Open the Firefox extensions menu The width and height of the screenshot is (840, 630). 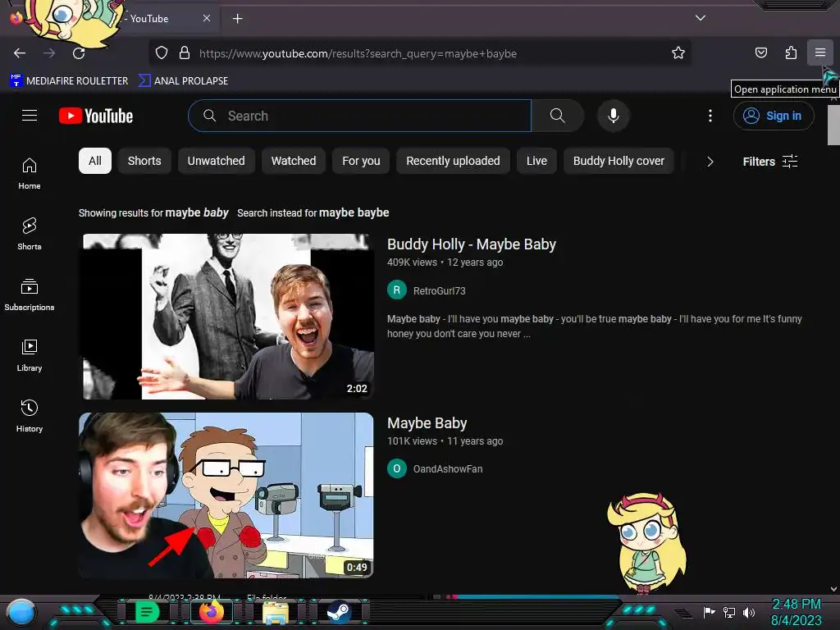791,53
